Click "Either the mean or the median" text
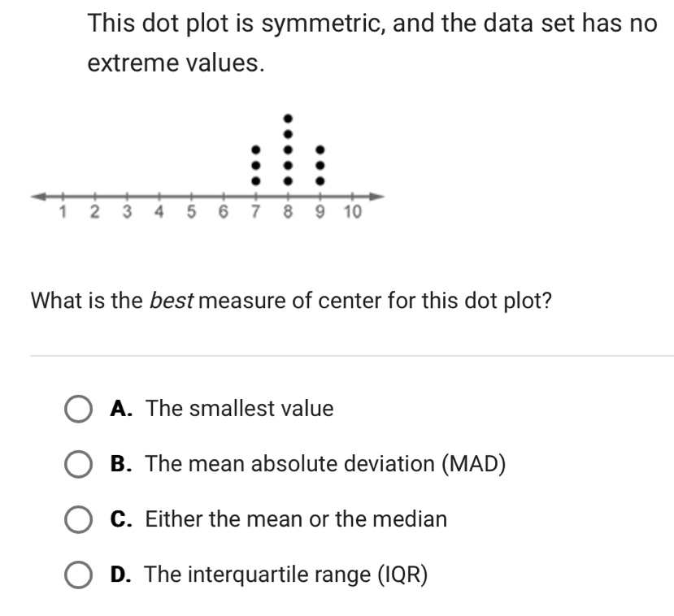This screenshot has height=616, width=674. coord(296,519)
